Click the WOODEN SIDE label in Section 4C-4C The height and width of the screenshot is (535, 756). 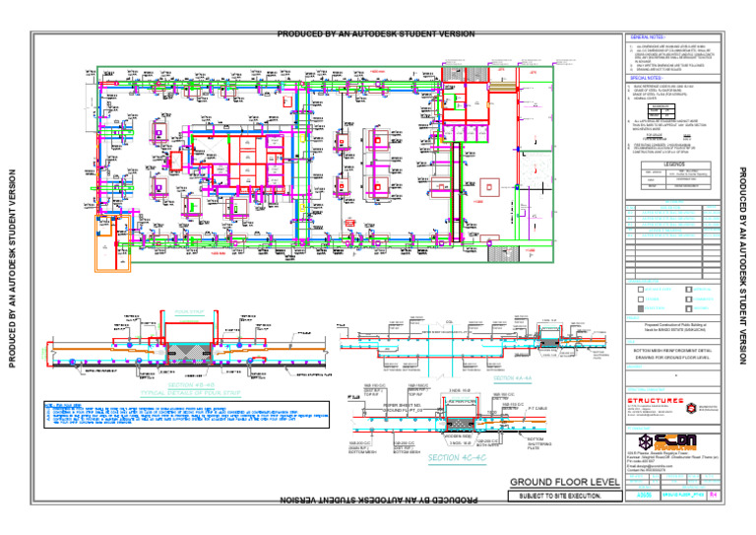[x=458, y=436]
